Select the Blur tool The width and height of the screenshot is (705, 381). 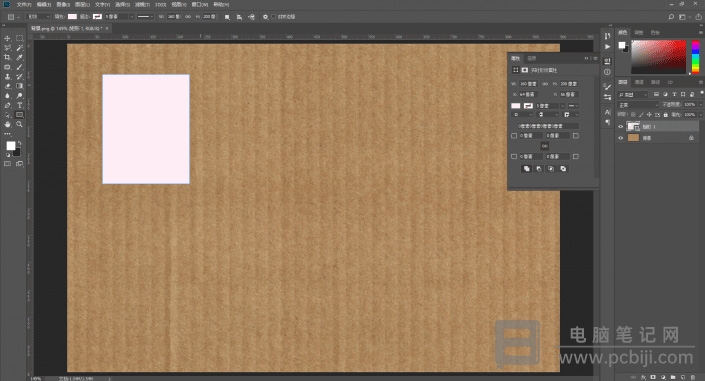pos(7,95)
